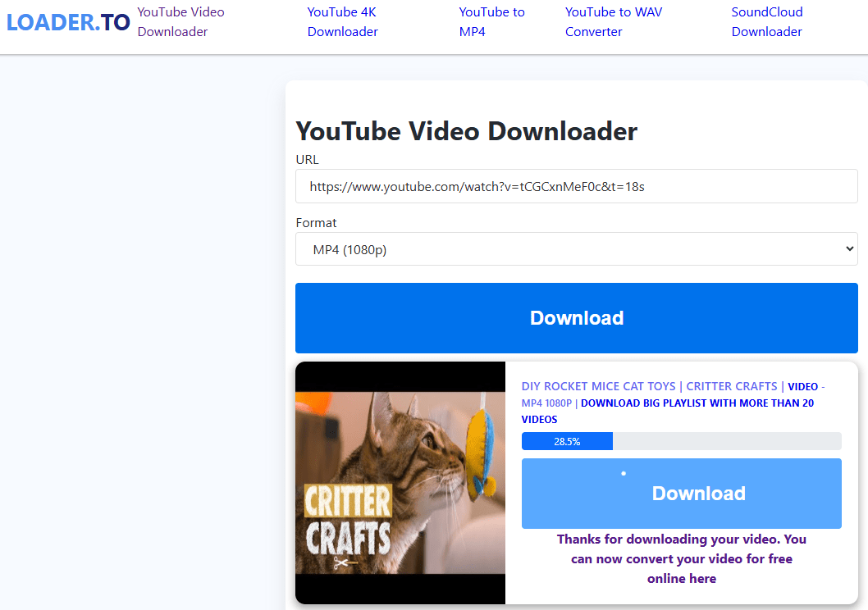Click the Format field label
Screen dimensions: 868x610
(x=316, y=223)
